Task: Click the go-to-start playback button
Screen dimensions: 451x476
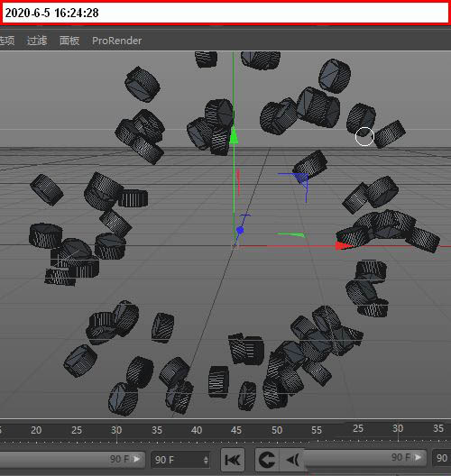Action: [233, 460]
